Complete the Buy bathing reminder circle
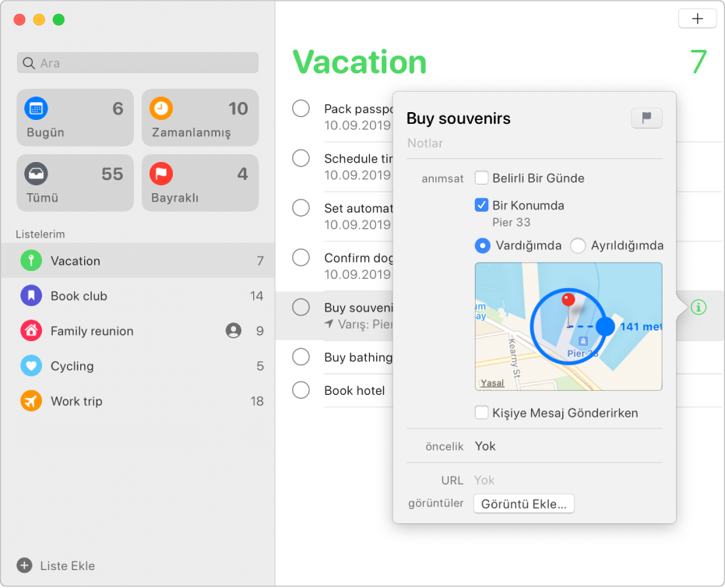This screenshot has width=725, height=588. click(x=301, y=357)
